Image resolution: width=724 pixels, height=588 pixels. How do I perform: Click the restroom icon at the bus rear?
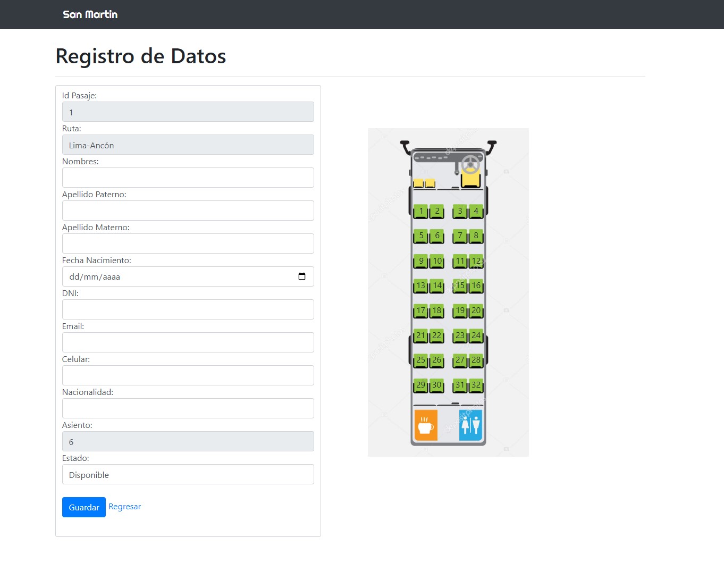tap(470, 424)
